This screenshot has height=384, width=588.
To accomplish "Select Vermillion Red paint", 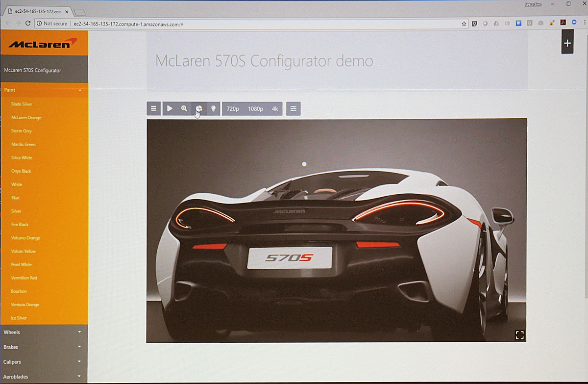I will (x=24, y=278).
